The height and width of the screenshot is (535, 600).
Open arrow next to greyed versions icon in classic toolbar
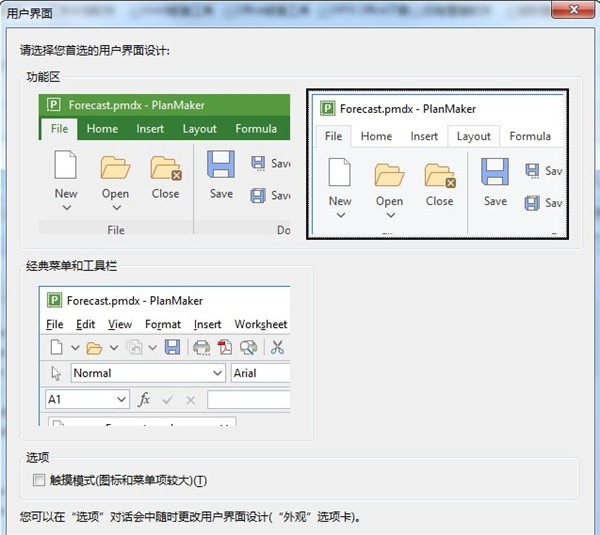[x=152, y=347]
